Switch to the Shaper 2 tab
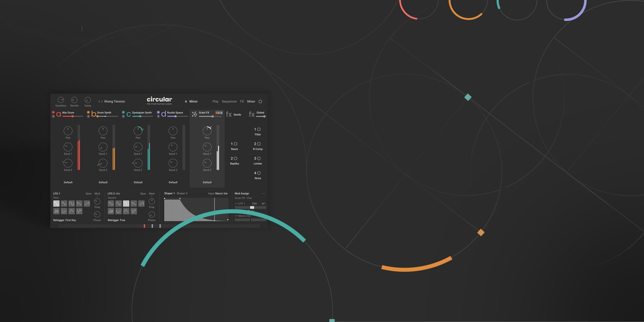The height and width of the screenshot is (322, 644). tap(182, 194)
